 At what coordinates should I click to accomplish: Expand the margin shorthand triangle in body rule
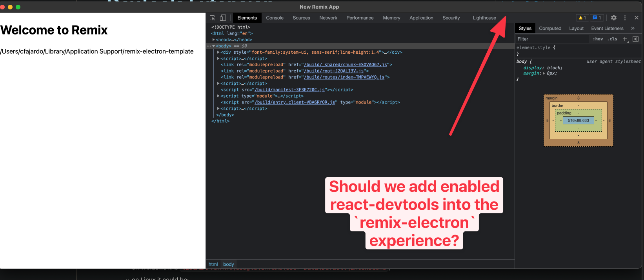[544, 73]
